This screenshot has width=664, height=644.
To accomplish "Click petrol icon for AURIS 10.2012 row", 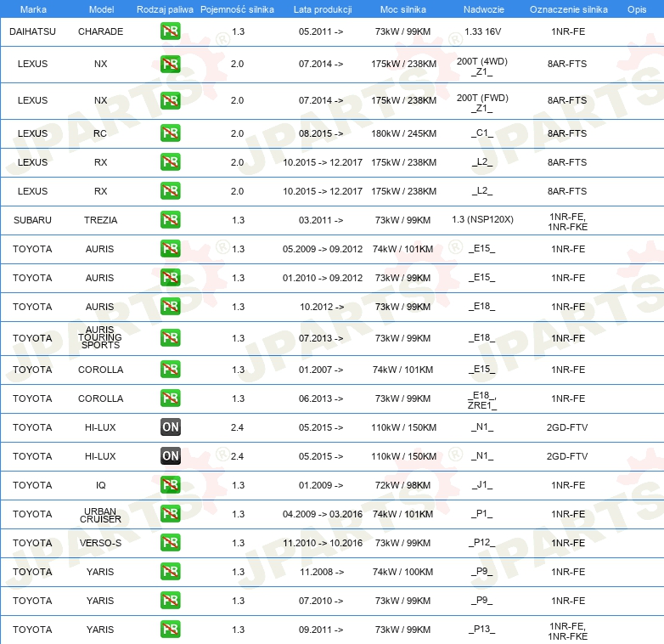I will tap(170, 307).
